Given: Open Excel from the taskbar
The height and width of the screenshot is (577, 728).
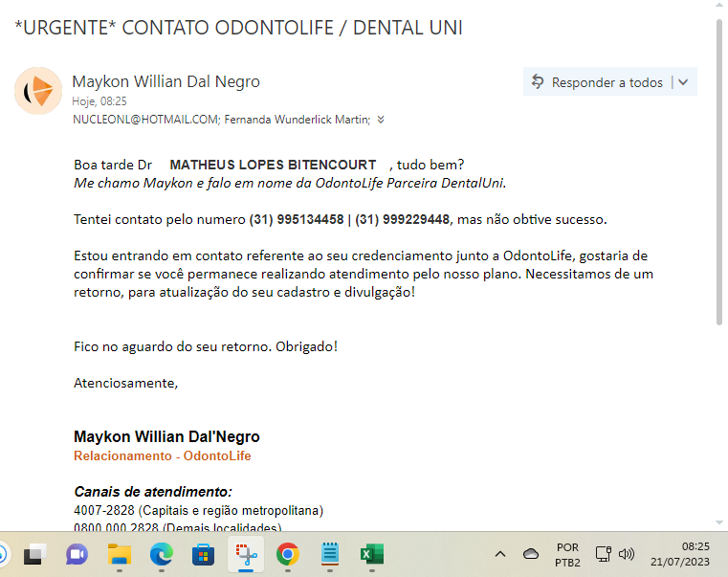Looking at the screenshot, I should pyautogui.click(x=372, y=554).
